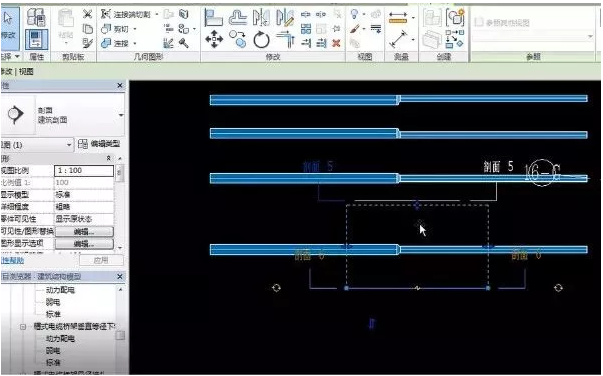603x376 pixels.
Task: Click the Cut clipboard scissors icon
Action: 88,14
